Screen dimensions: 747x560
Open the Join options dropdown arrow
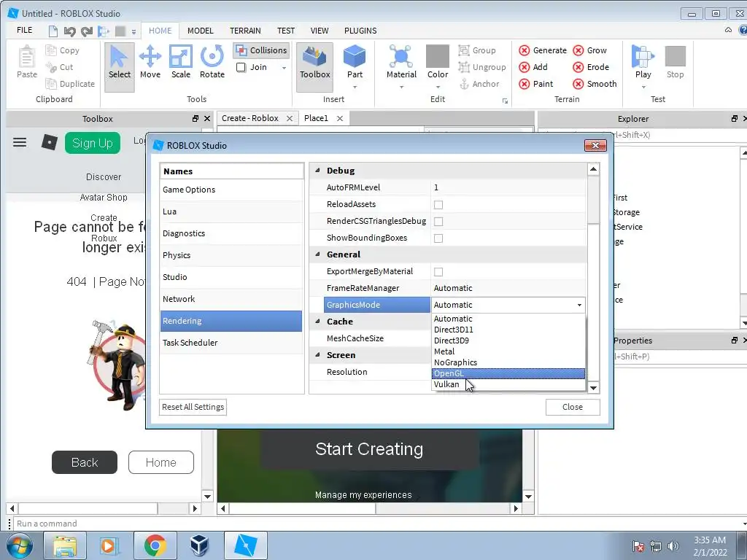(284, 68)
